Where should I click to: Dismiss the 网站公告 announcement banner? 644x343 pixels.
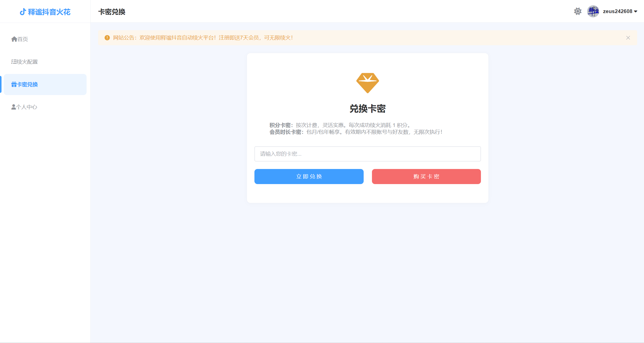[628, 38]
